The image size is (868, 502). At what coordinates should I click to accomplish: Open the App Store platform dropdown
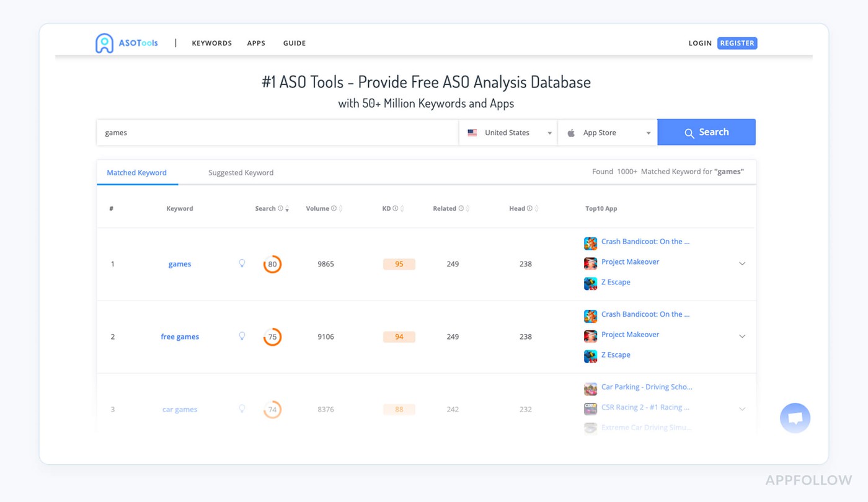649,132
